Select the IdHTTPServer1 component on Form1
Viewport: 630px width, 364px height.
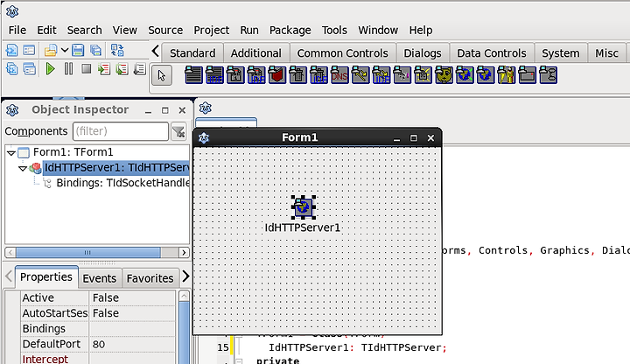(x=303, y=207)
